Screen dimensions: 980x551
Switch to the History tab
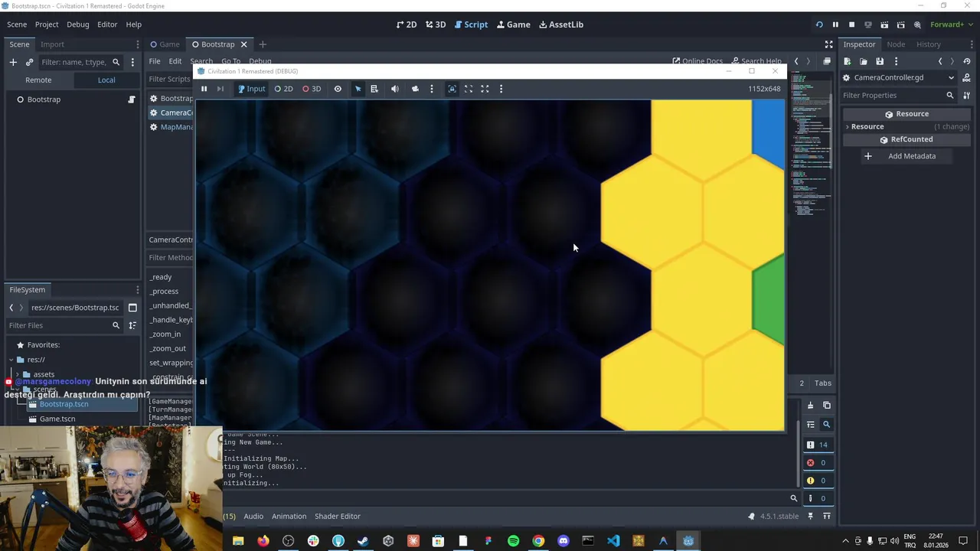pos(929,44)
